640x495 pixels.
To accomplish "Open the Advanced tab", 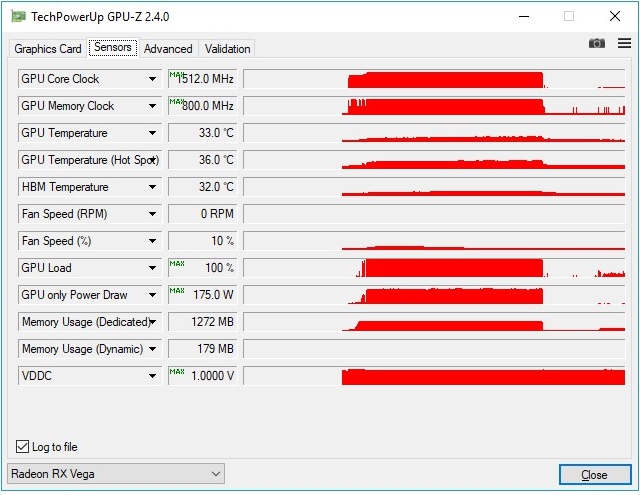I will [x=168, y=49].
